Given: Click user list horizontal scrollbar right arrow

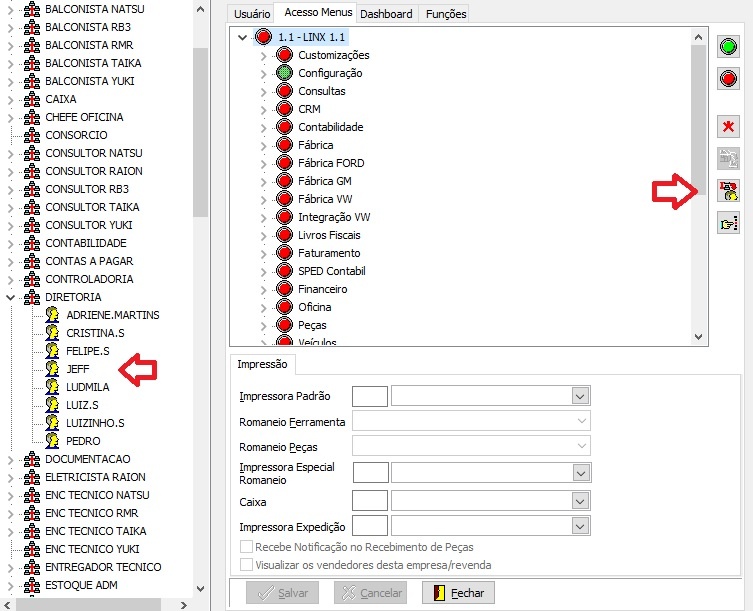Looking at the screenshot, I should (183, 605).
